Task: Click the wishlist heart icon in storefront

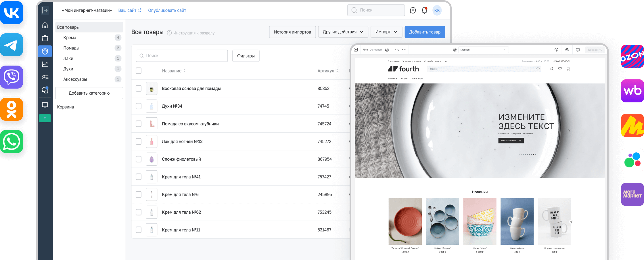Action: pyautogui.click(x=560, y=69)
